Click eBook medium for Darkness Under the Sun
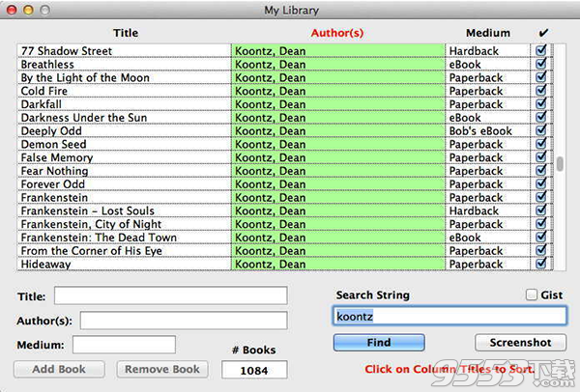Viewport: 580px width, 392px height. click(x=488, y=117)
